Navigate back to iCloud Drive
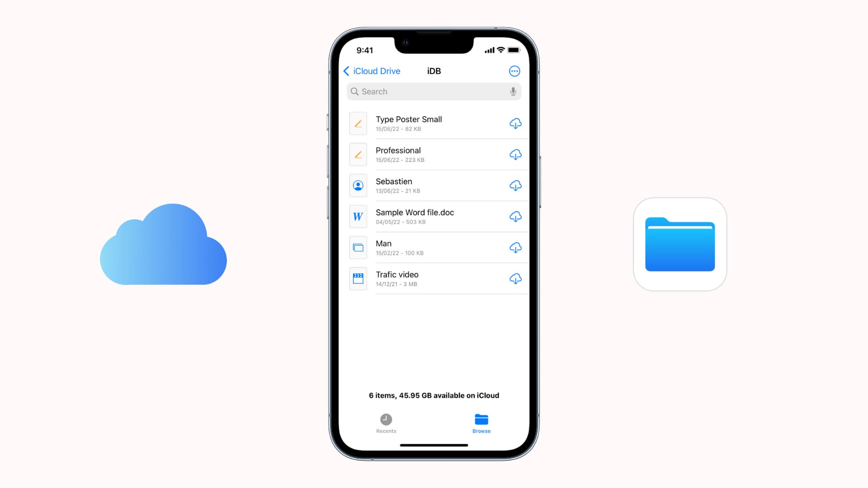Image resolution: width=868 pixels, height=488 pixels. tap(371, 71)
